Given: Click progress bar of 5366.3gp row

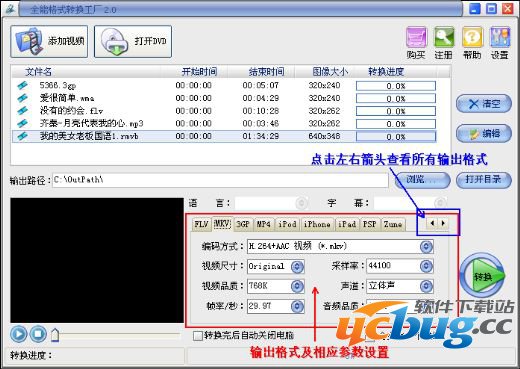Looking at the screenshot, I should click(396, 86).
